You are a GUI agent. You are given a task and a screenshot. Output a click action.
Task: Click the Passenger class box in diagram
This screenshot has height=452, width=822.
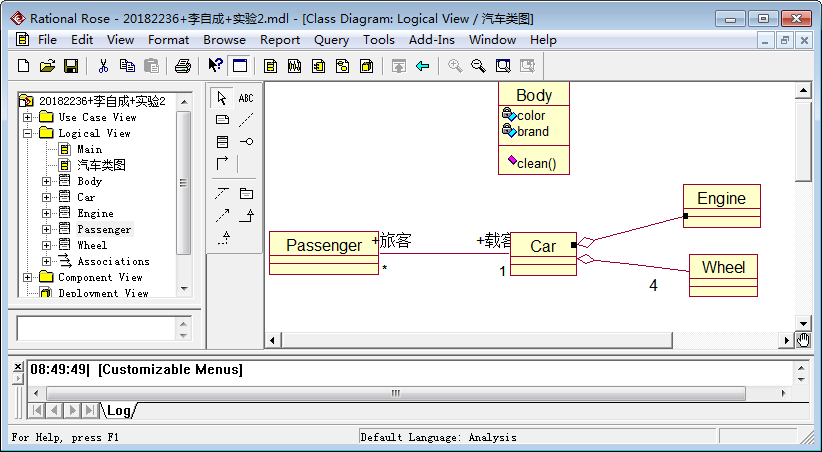(x=324, y=253)
